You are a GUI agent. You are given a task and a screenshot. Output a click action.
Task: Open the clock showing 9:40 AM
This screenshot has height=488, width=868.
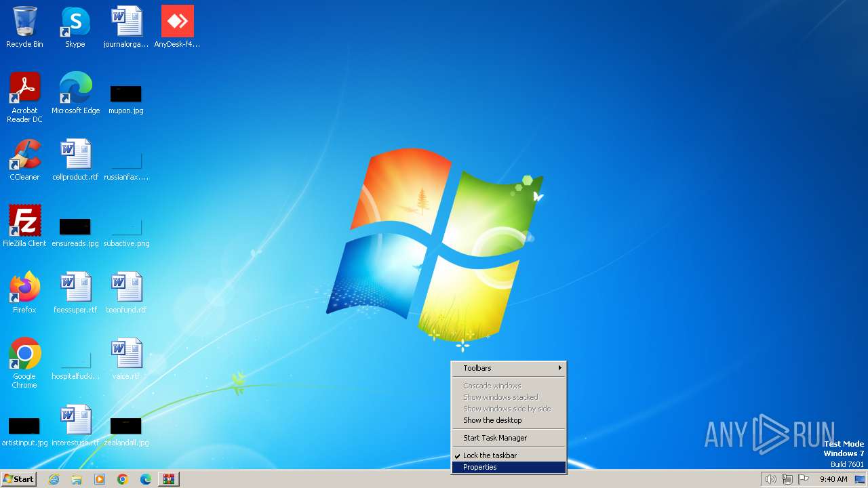[x=833, y=479]
